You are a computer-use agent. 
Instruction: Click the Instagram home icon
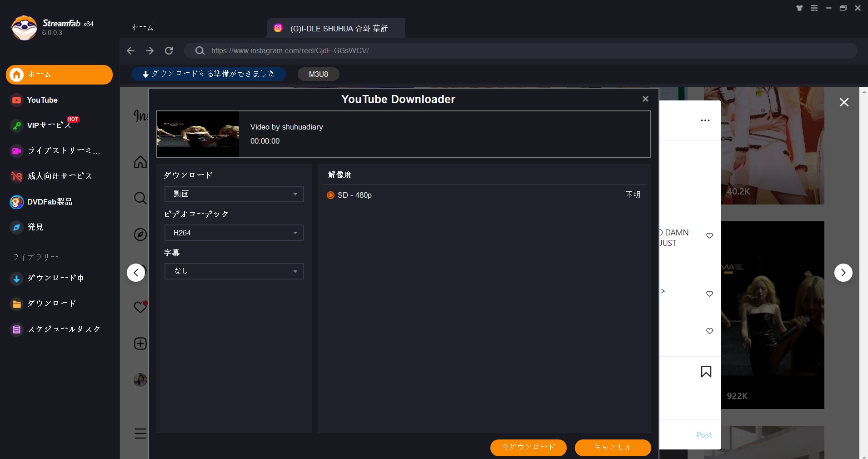(x=140, y=162)
